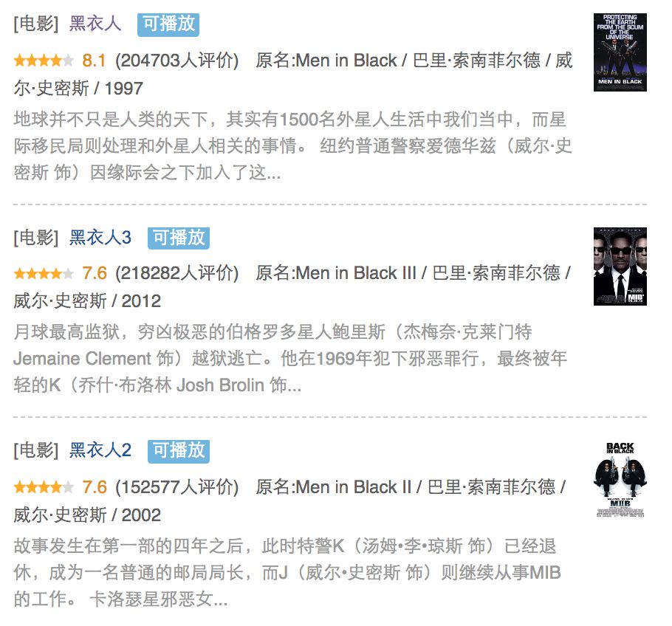672x626 pixels.
Task: Open the 黑衣人2 movie title link
Action: pyautogui.click(x=100, y=450)
